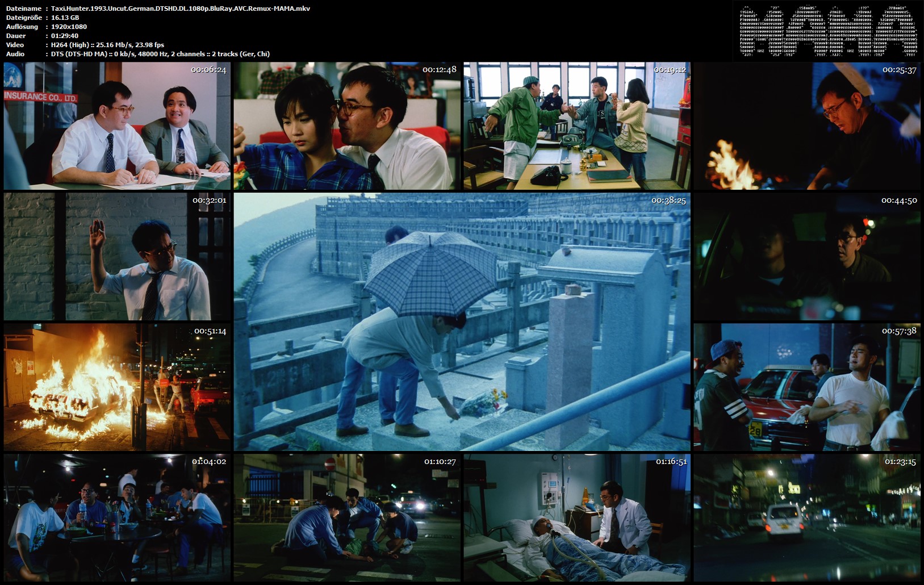Open the thumbnail at 00:25:37
The width and height of the screenshot is (924, 585).
coord(807,126)
